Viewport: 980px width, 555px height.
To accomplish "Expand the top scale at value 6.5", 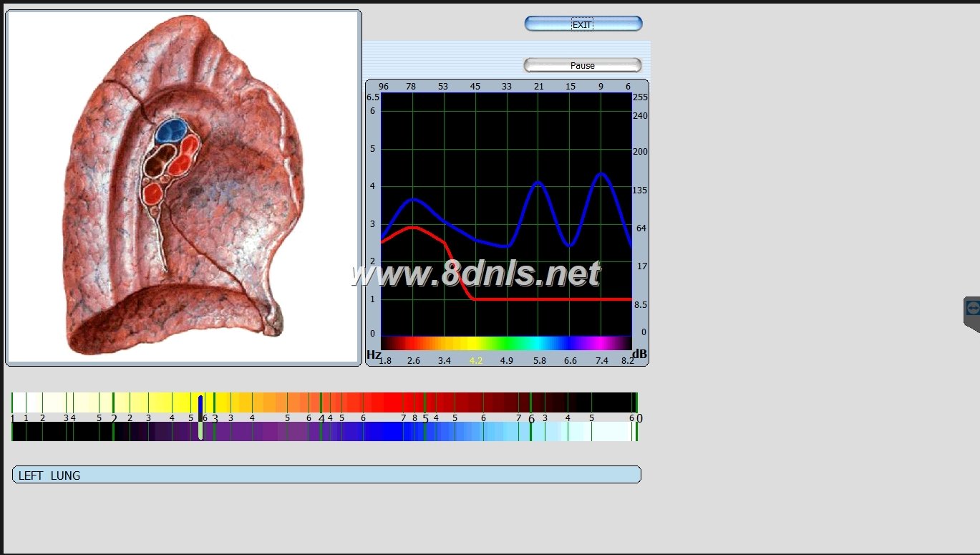I will 372,96.
